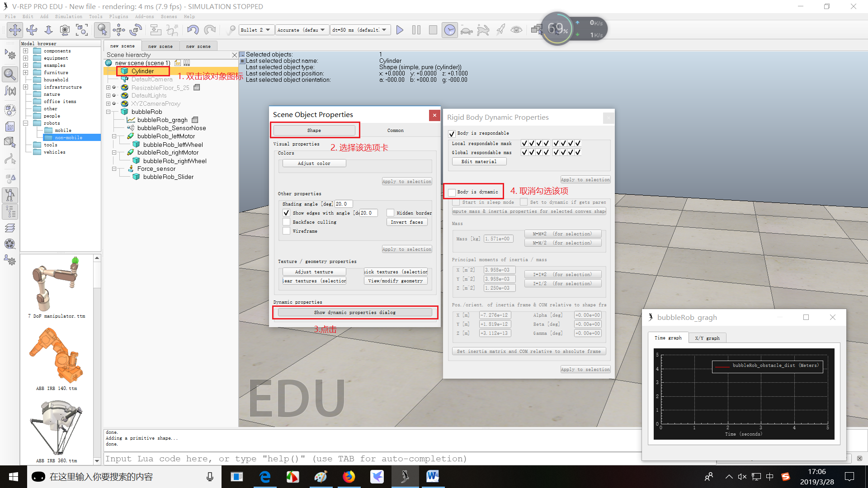The height and width of the screenshot is (488, 868).
Task: Click the start simulation play button
Action: point(400,30)
